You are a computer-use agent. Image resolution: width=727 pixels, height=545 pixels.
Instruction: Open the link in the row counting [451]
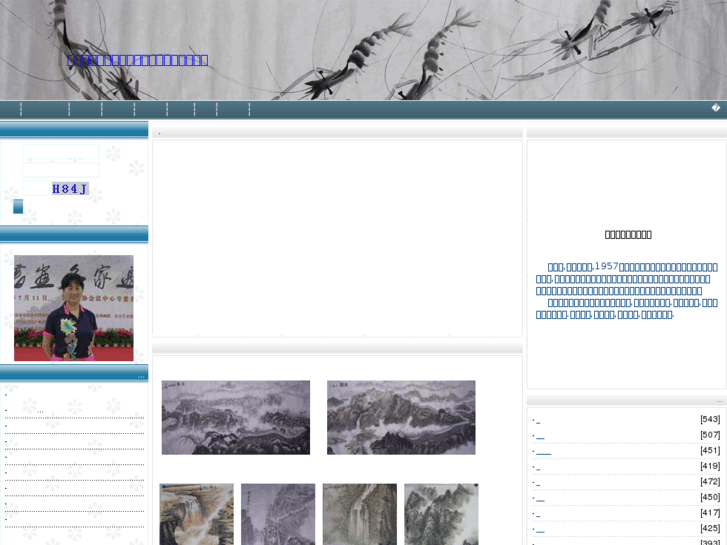[x=543, y=454]
